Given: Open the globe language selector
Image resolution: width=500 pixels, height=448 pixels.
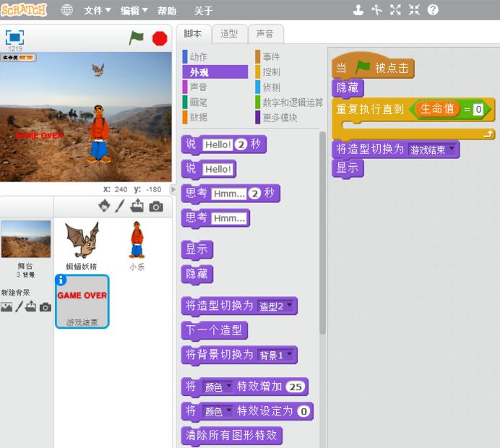Looking at the screenshot, I should (67, 10).
